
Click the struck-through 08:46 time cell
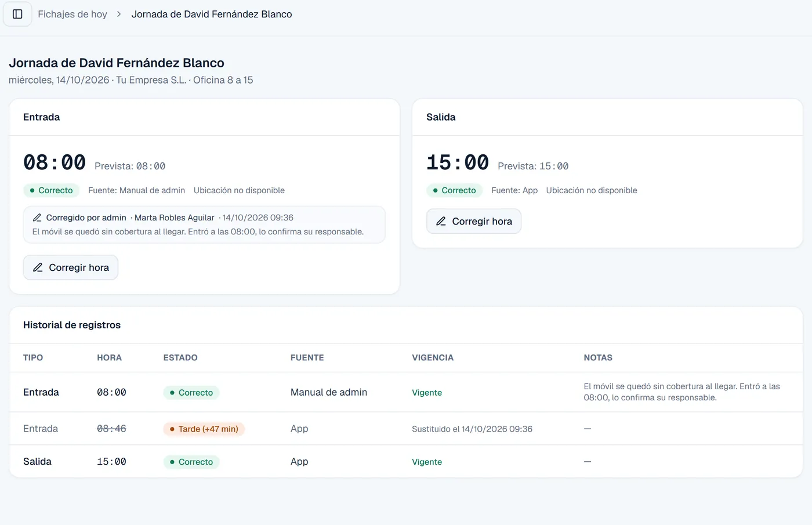(x=111, y=429)
